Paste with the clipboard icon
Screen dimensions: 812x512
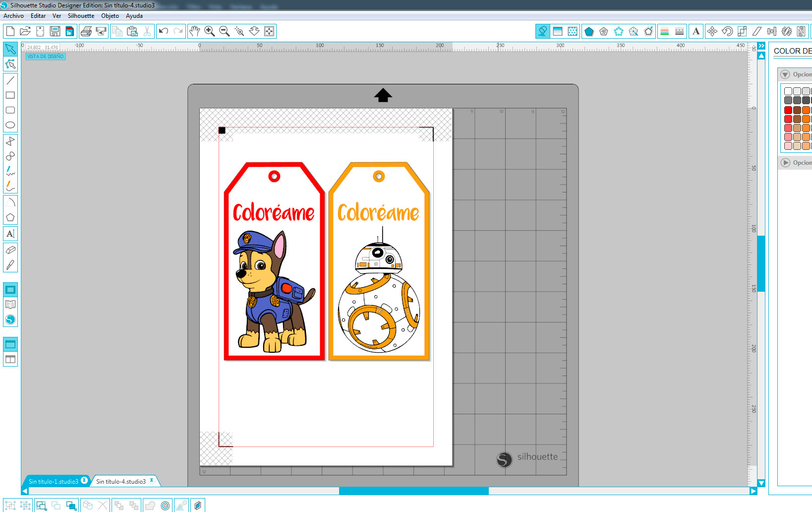click(x=132, y=31)
